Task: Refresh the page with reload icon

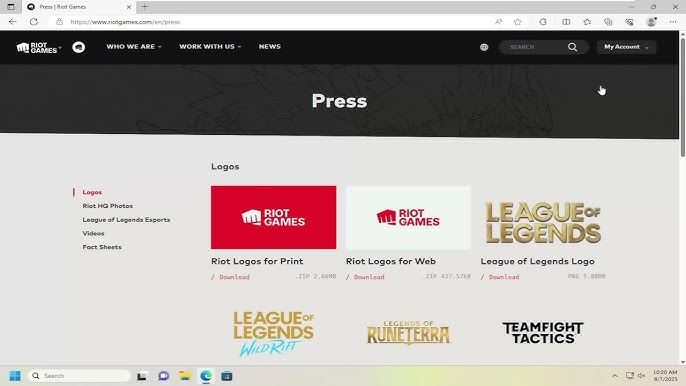Action: pos(34,22)
